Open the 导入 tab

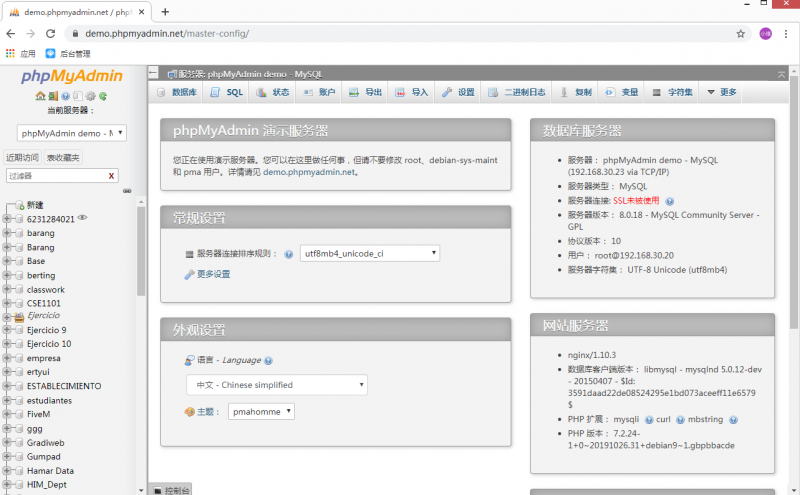(412, 92)
